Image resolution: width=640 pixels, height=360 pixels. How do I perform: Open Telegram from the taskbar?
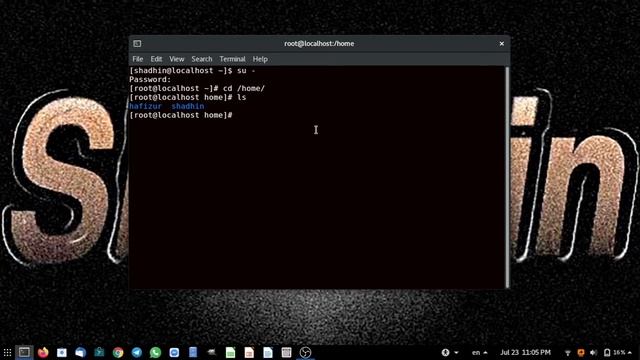(x=137, y=352)
